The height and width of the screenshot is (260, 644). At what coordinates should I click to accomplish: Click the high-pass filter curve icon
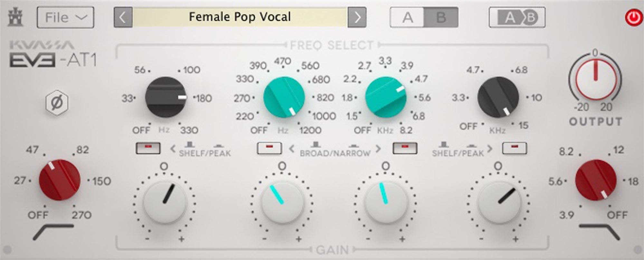pyautogui.click(x=53, y=232)
